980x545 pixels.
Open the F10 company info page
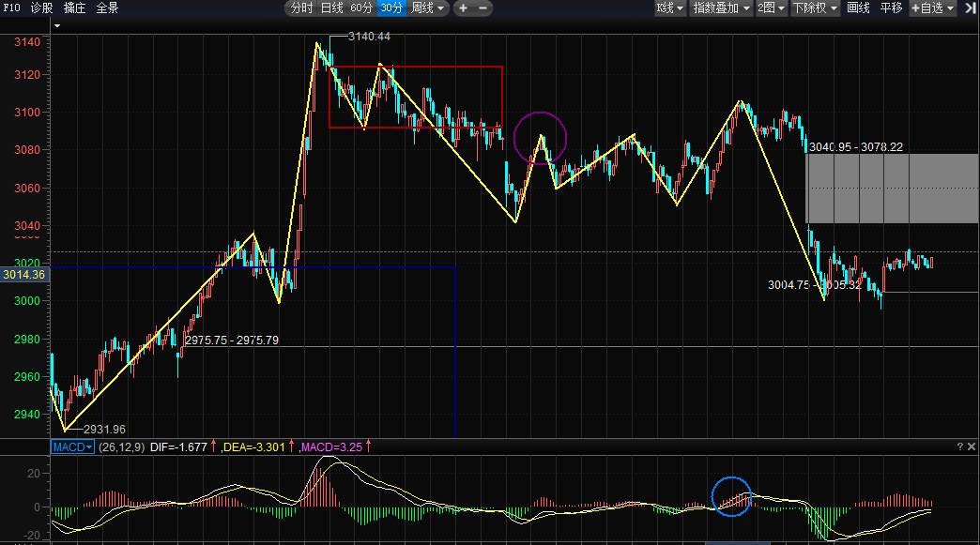pyautogui.click(x=11, y=8)
